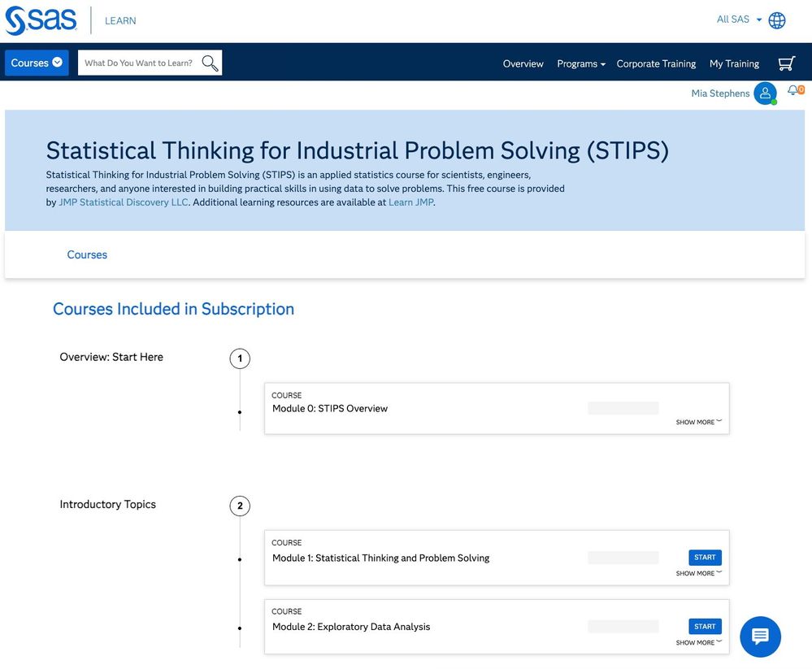Open the shopping cart icon
This screenshot has width=812, height=669.
pyautogui.click(x=786, y=63)
